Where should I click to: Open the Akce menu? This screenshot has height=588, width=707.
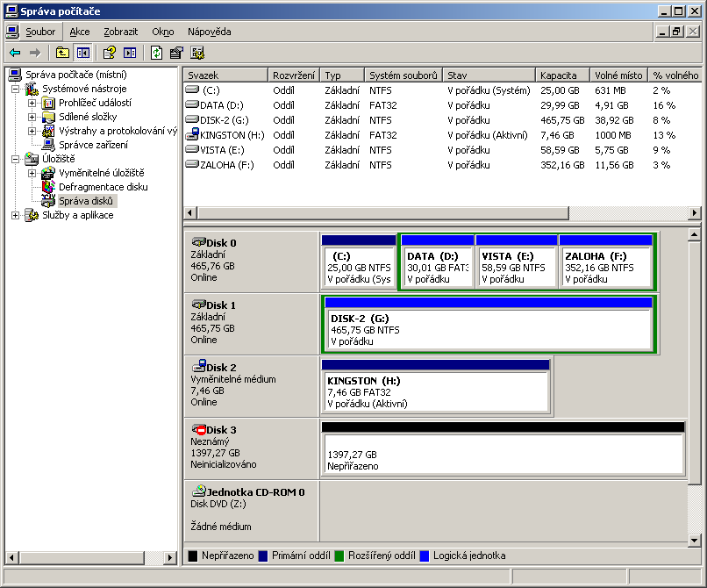[x=80, y=32]
